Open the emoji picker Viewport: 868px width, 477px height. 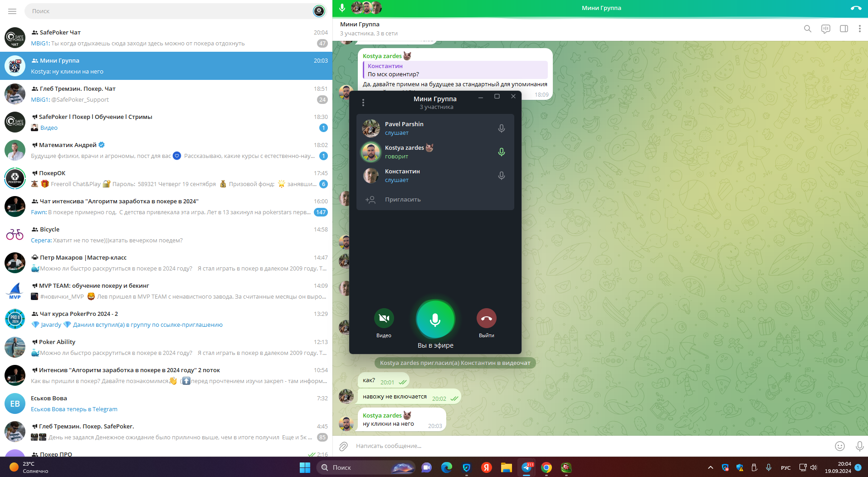coord(840,446)
